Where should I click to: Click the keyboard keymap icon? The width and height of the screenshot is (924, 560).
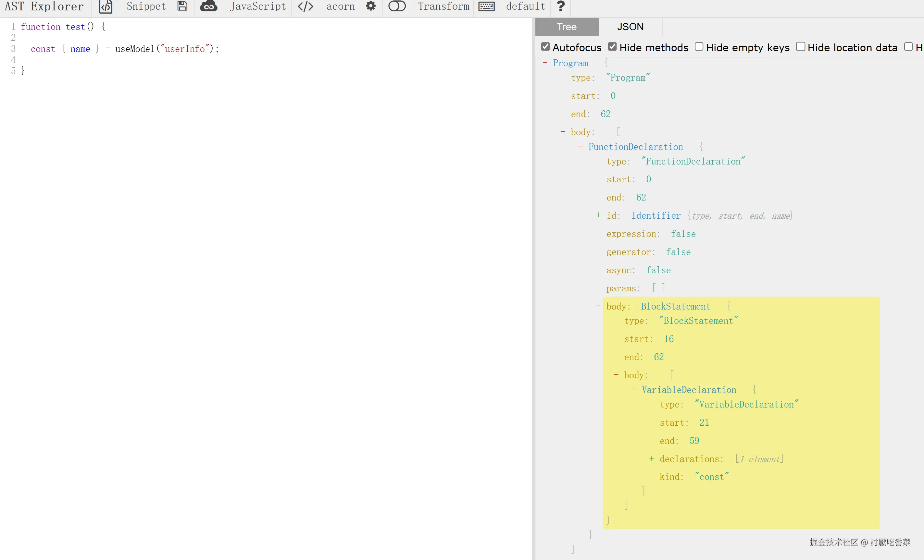[x=486, y=6]
